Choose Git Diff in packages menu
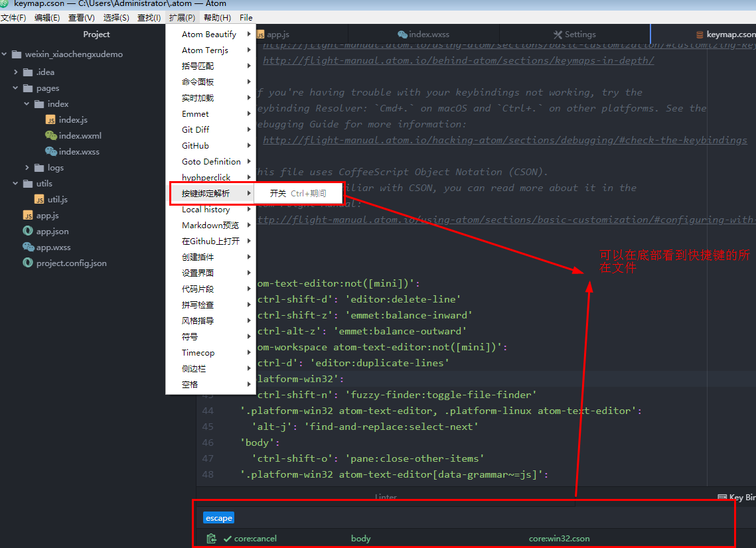 point(210,129)
